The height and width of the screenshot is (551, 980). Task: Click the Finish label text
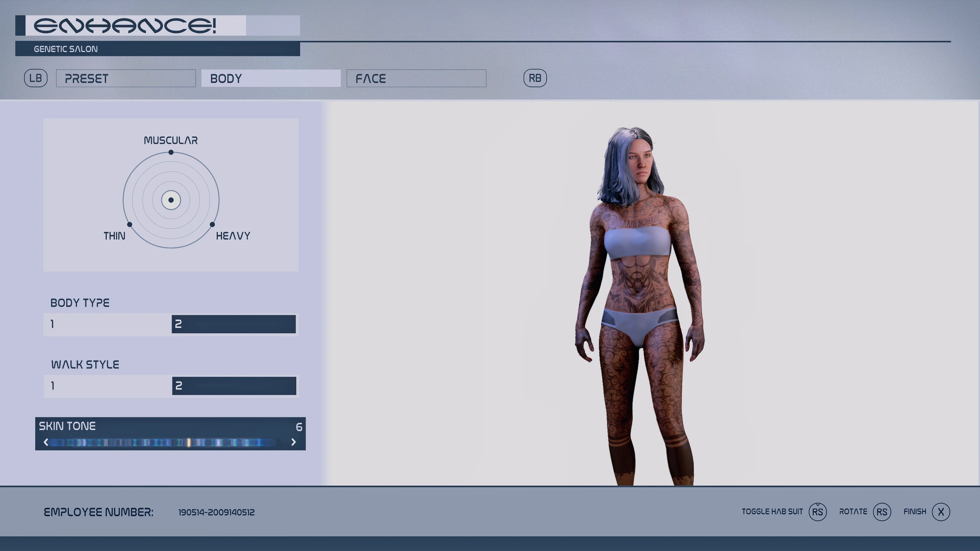[915, 512]
